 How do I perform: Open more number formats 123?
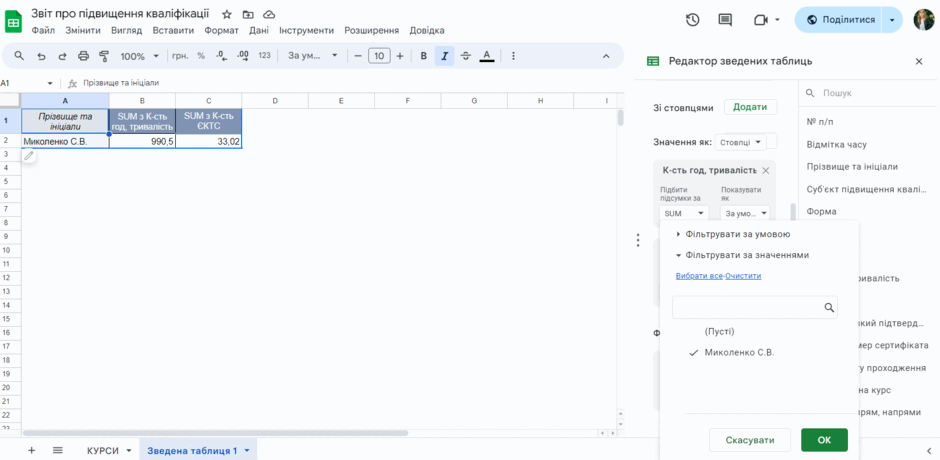click(x=264, y=56)
